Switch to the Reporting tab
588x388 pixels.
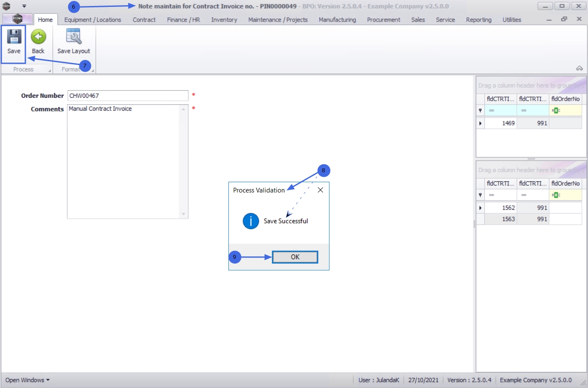point(478,20)
